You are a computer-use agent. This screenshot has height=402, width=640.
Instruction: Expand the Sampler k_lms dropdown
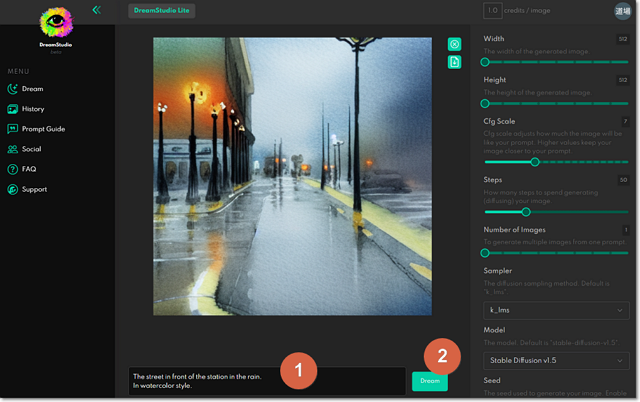(557, 311)
